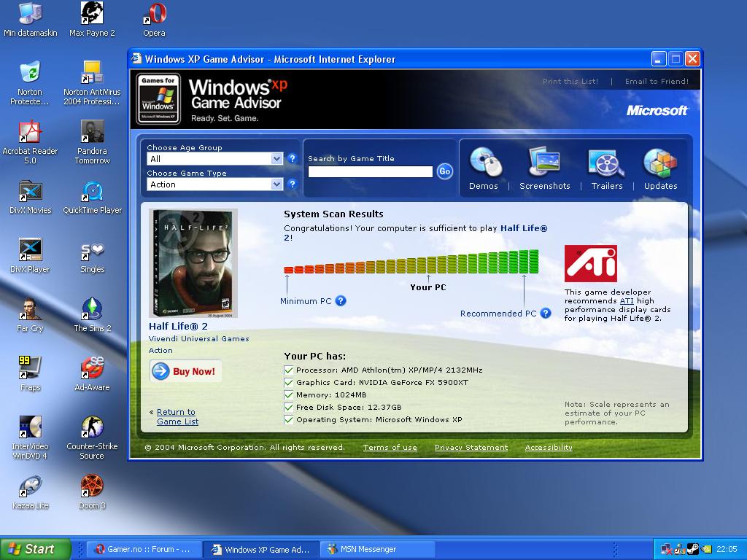Launch Doom 3 desktop shortcut
The height and width of the screenshot is (560, 747).
[92, 492]
